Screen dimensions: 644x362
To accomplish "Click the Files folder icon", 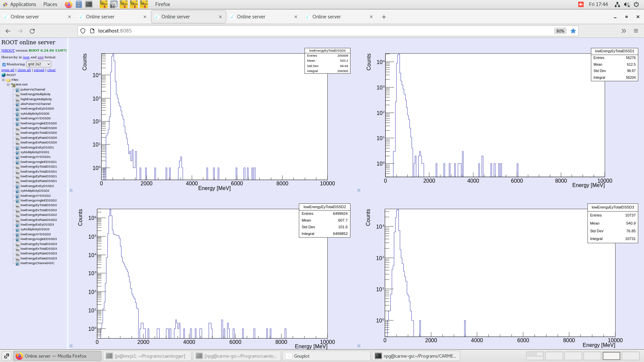I will coord(8,80).
